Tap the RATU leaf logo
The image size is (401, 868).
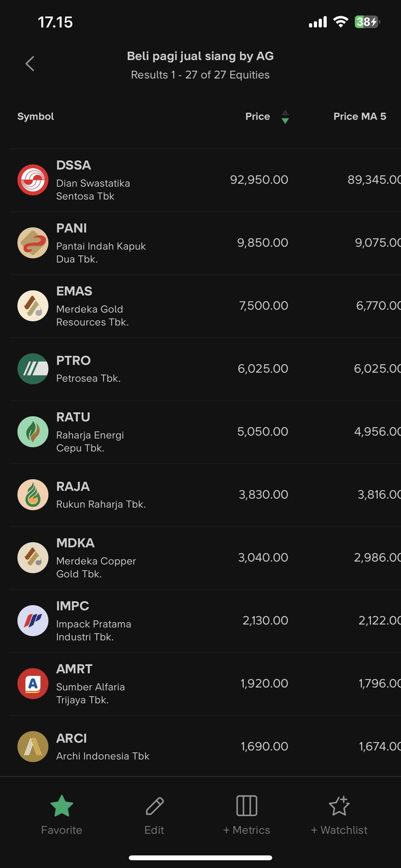[x=33, y=432]
